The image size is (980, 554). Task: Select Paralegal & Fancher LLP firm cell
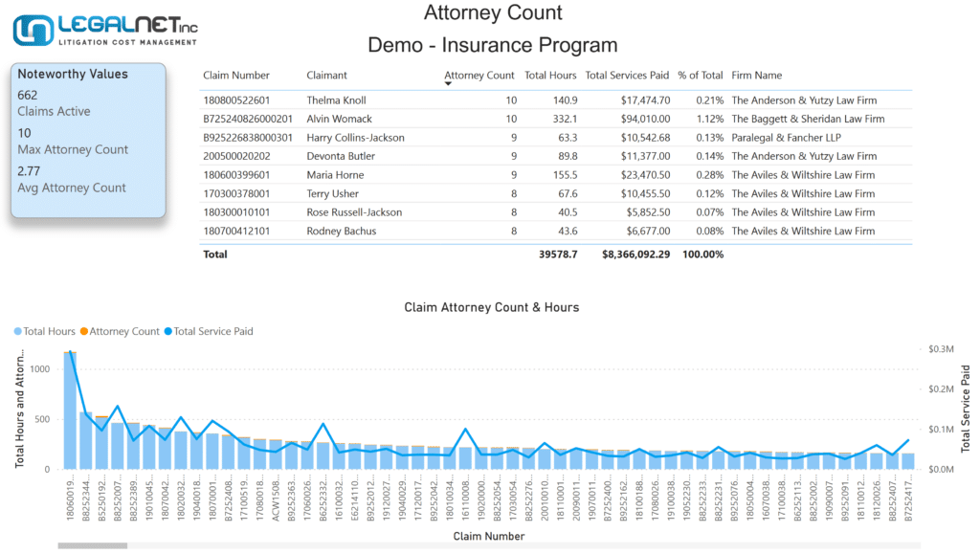click(787, 138)
